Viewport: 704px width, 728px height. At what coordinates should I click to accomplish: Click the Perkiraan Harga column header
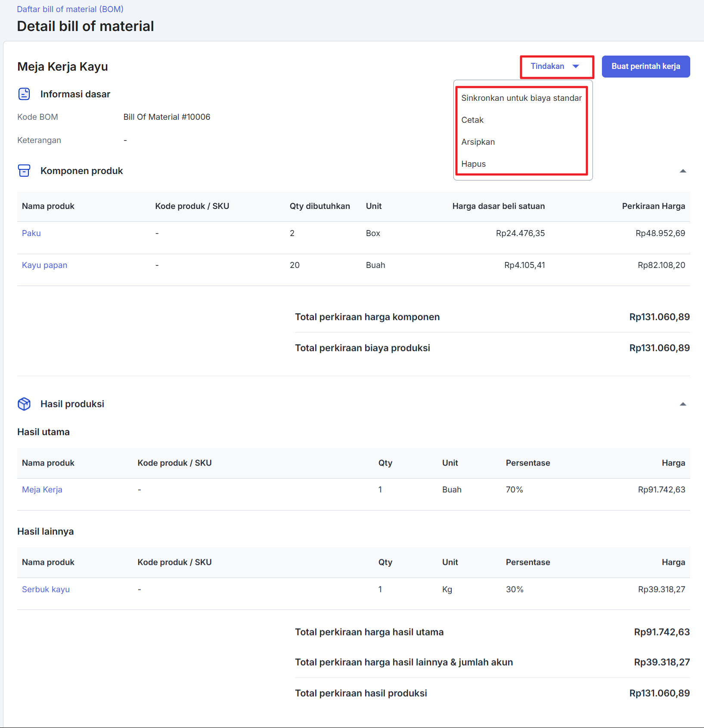(x=653, y=206)
